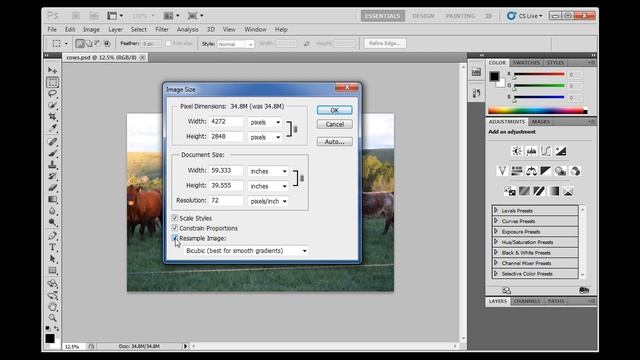This screenshot has width=640, height=360.
Task: Click OK in Image Size dialog
Action: pyautogui.click(x=334, y=110)
